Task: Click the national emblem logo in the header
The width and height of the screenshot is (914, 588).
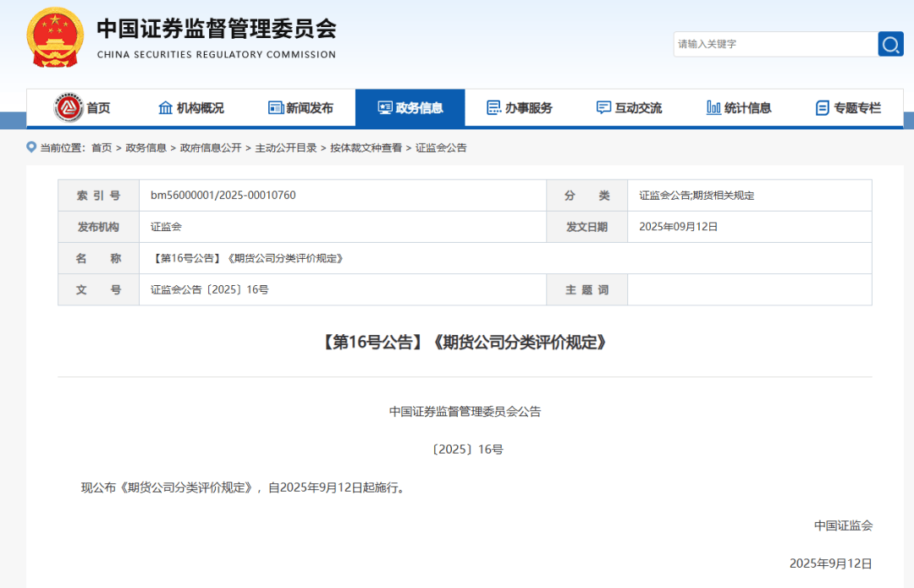Action: point(55,37)
